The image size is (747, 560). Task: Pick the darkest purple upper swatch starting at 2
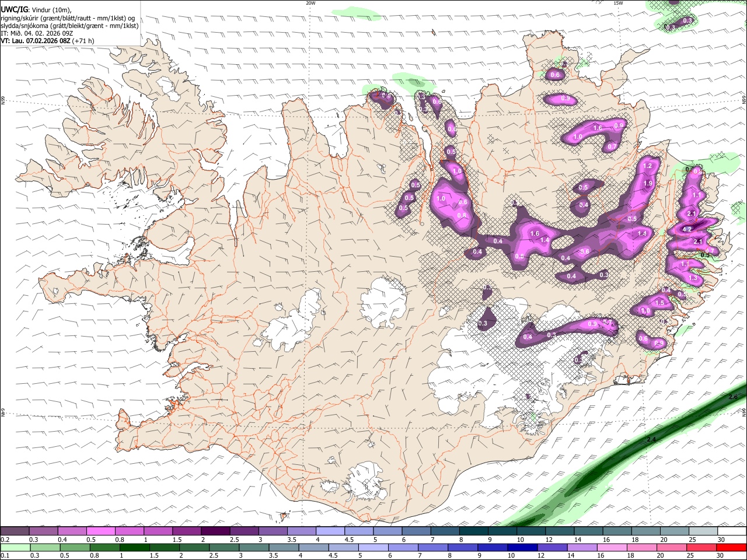point(215,531)
